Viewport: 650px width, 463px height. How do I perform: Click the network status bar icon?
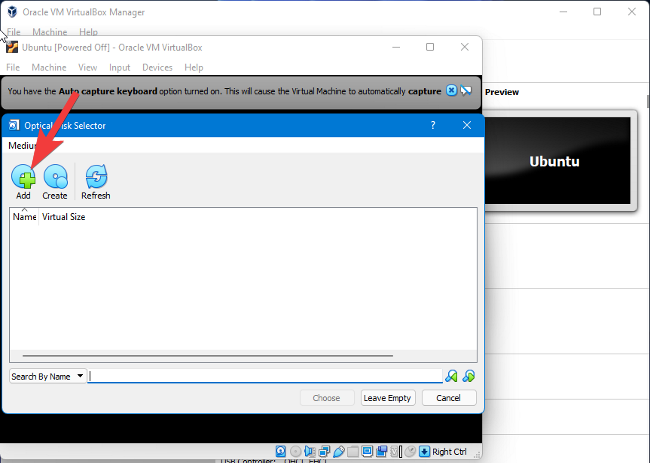point(324,451)
